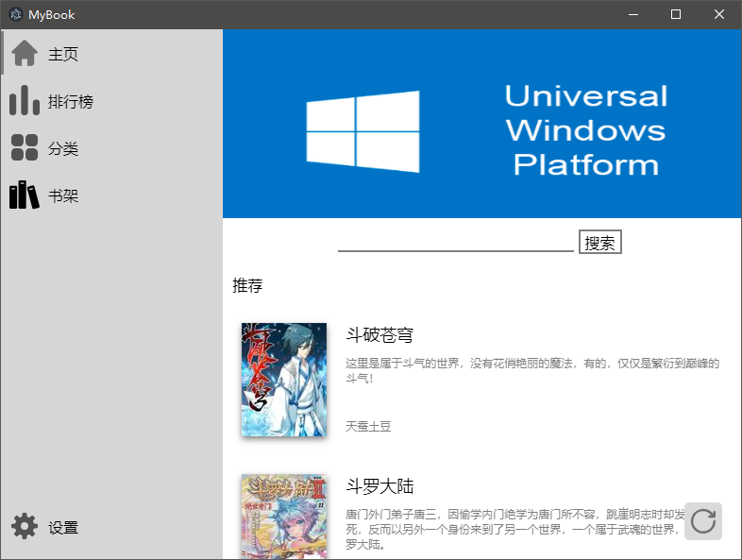Click author name 天蚕土豆
742x560 pixels.
368,427
